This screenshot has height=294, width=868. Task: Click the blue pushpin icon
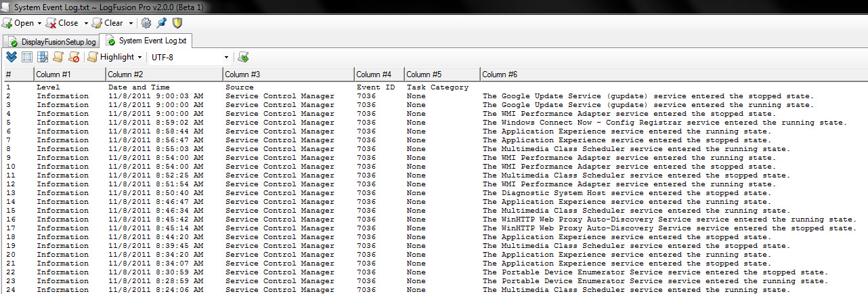(x=161, y=23)
